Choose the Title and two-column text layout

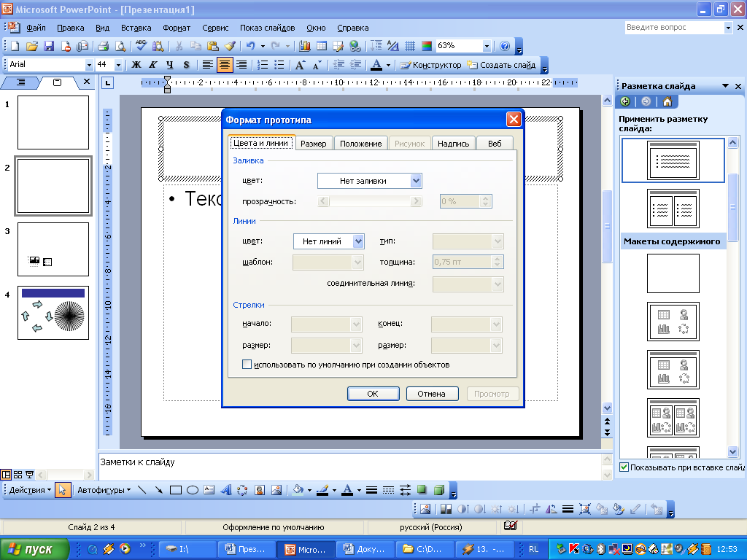click(673, 209)
